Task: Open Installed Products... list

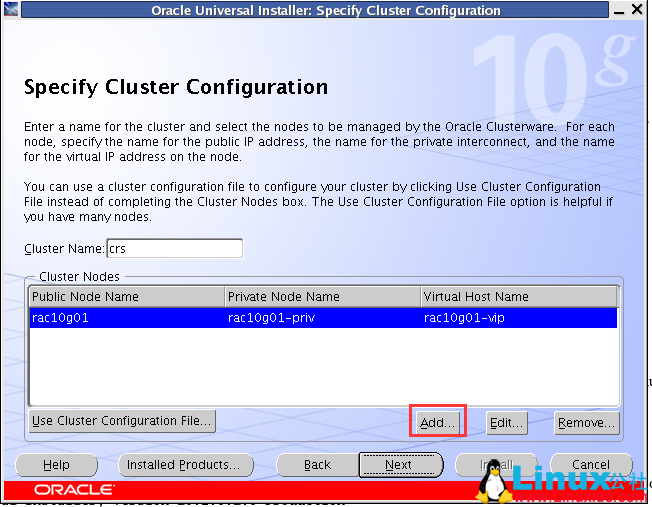Action: point(185,465)
